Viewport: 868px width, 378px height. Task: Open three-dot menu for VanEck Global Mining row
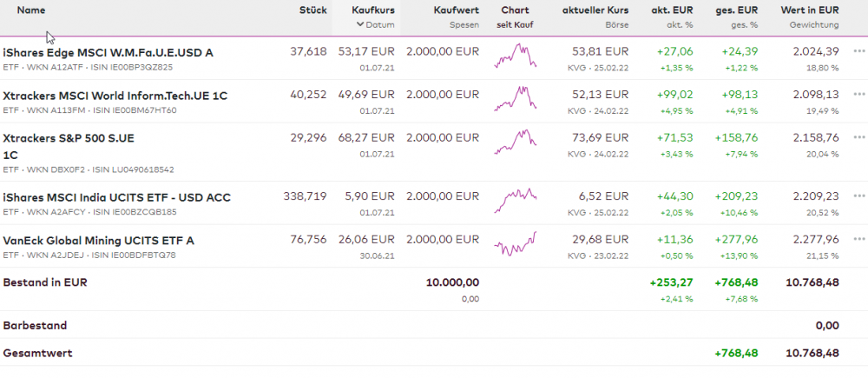(859, 240)
